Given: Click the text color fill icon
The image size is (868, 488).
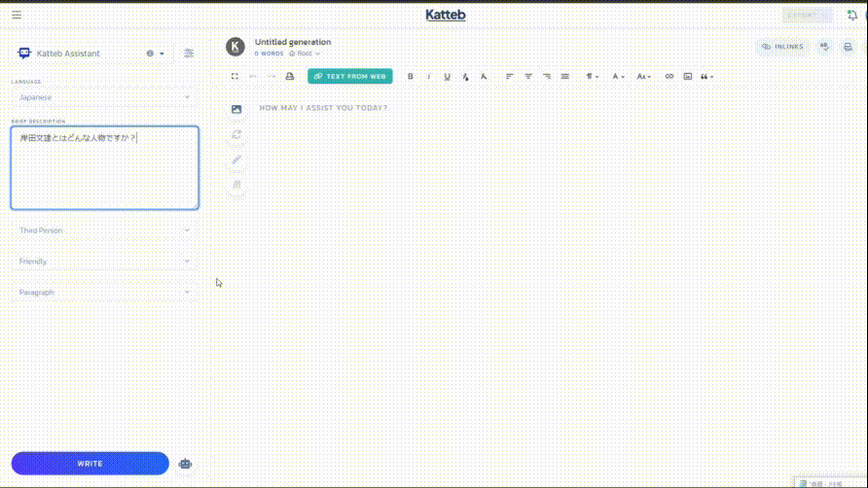Looking at the screenshot, I should [x=465, y=77].
